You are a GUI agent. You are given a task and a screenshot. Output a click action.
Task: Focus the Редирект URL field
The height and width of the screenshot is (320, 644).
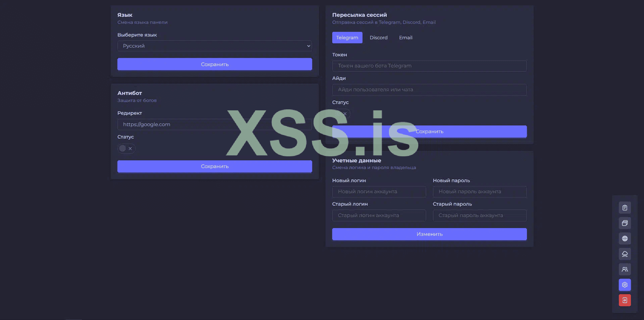point(215,124)
